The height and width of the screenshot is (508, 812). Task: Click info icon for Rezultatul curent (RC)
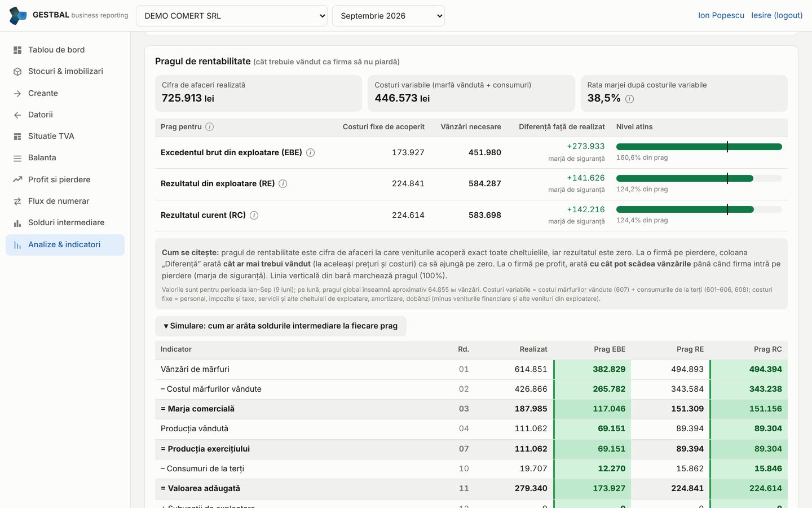[254, 215]
